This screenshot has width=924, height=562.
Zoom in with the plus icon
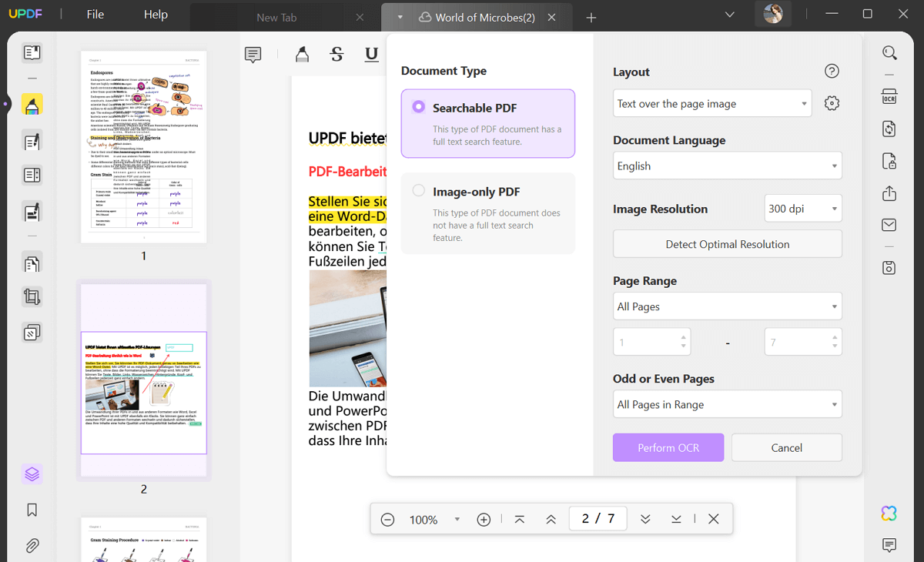(484, 520)
